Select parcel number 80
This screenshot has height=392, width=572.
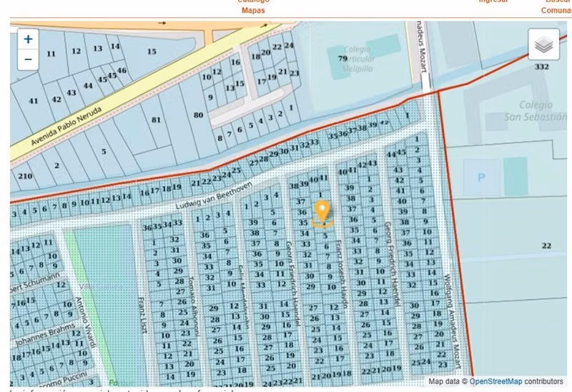(x=198, y=115)
